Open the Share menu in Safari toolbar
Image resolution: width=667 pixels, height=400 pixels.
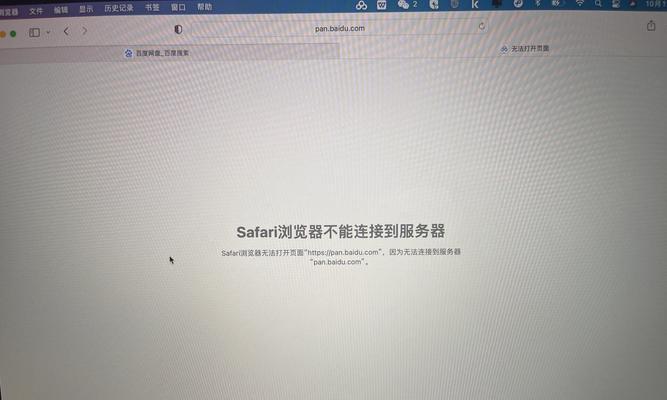point(651,26)
